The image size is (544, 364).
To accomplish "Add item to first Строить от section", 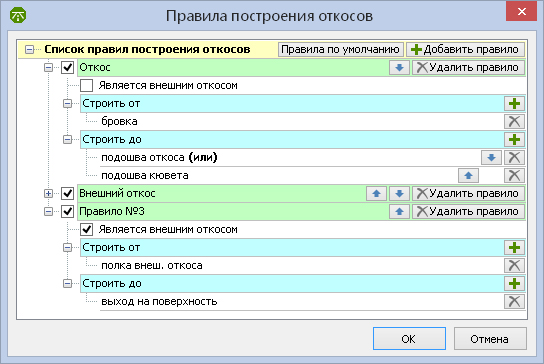I will click(514, 103).
